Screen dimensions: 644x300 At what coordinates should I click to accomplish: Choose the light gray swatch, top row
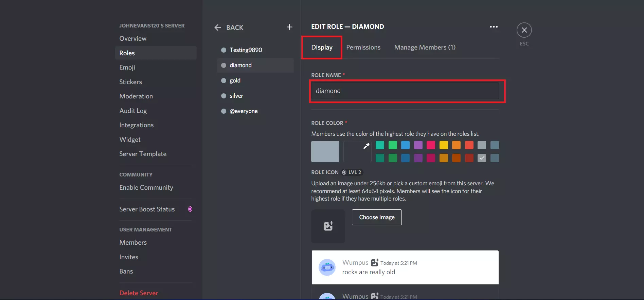click(x=482, y=145)
